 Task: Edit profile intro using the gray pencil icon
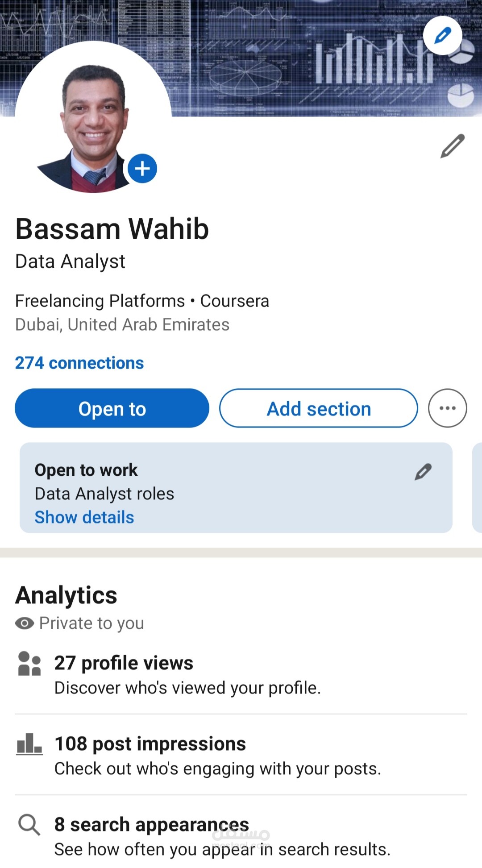pos(453,146)
